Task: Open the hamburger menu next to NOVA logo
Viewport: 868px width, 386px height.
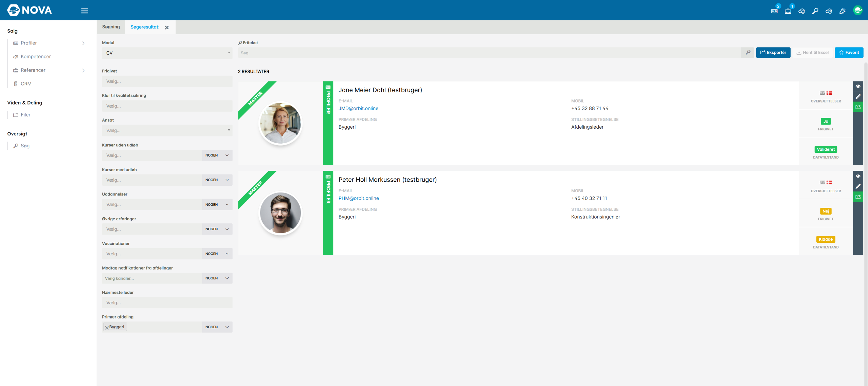Action: point(85,11)
